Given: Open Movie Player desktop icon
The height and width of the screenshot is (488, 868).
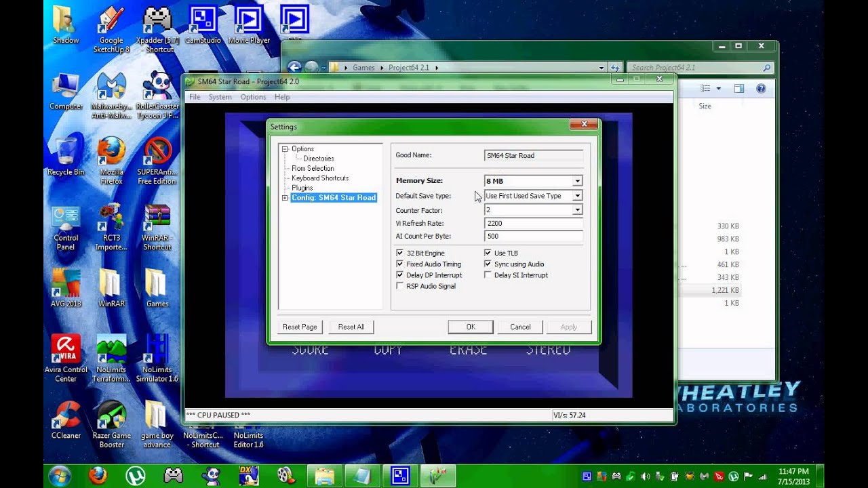Looking at the screenshot, I should 249,24.
